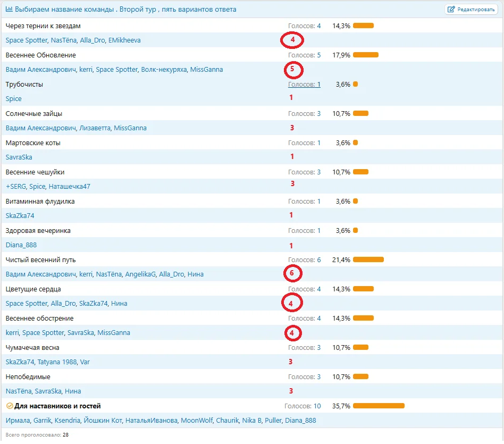
Task: Open vote count for Весеннее обострение
Action: coord(304,319)
